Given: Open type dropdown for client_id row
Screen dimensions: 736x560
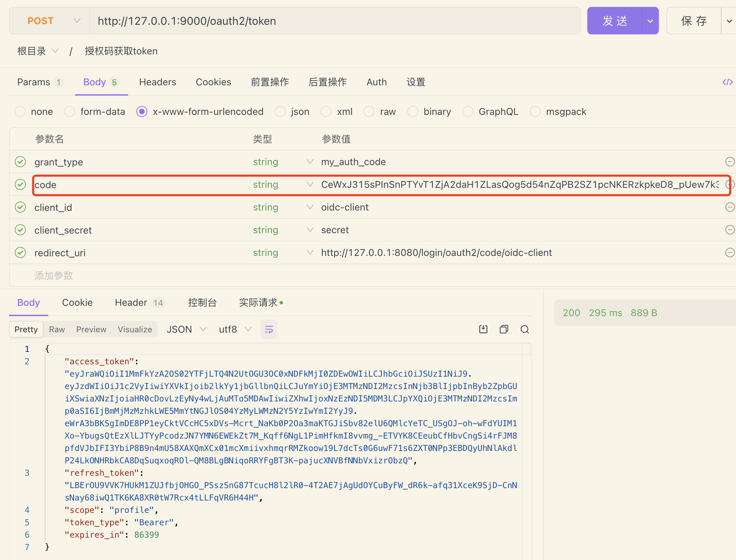Looking at the screenshot, I should [x=310, y=207].
